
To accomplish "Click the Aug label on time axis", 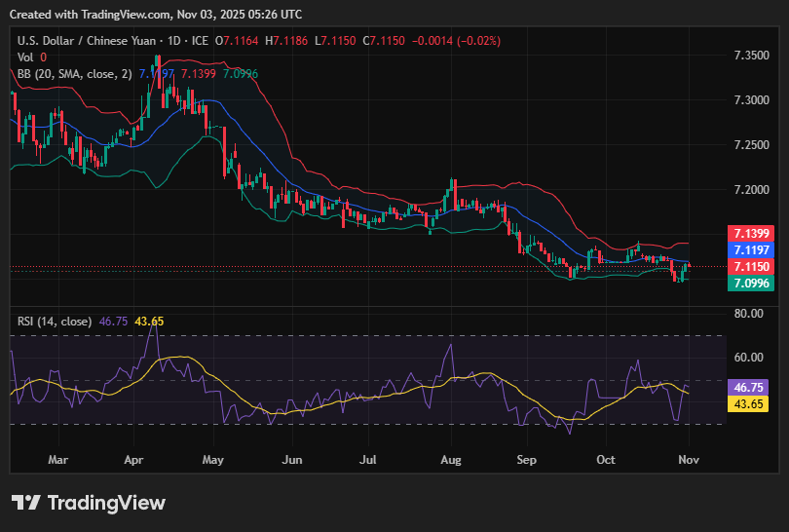I will coord(450,458).
